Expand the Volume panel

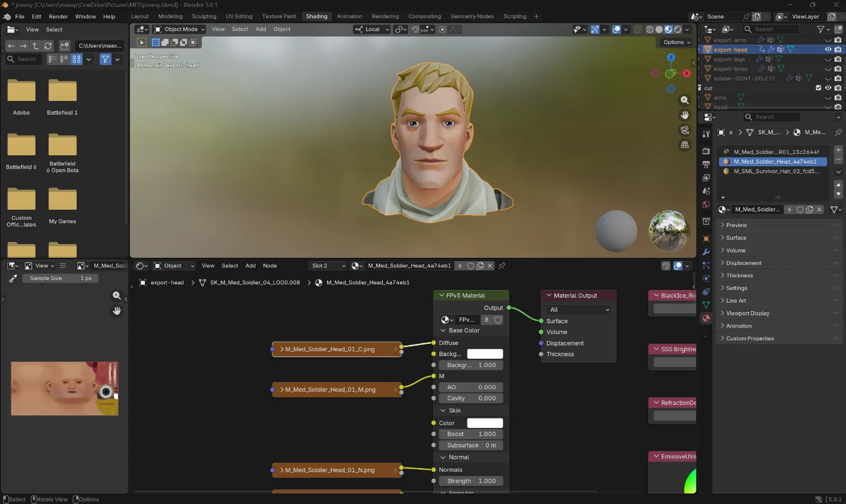779,250
